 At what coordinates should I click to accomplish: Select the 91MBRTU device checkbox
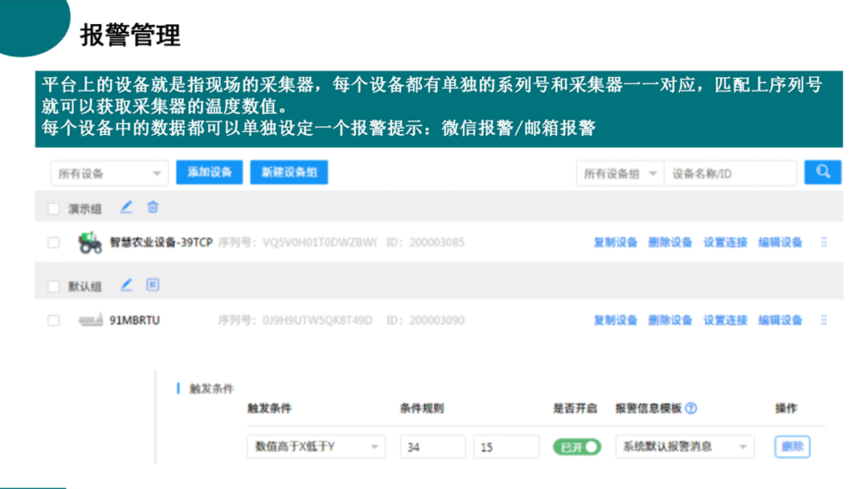(54, 320)
